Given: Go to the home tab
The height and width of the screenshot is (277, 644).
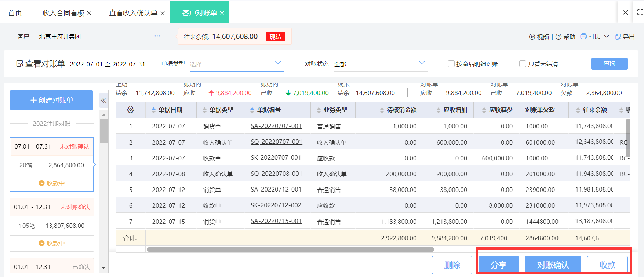Looking at the screenshot, I should click(15, 13).
